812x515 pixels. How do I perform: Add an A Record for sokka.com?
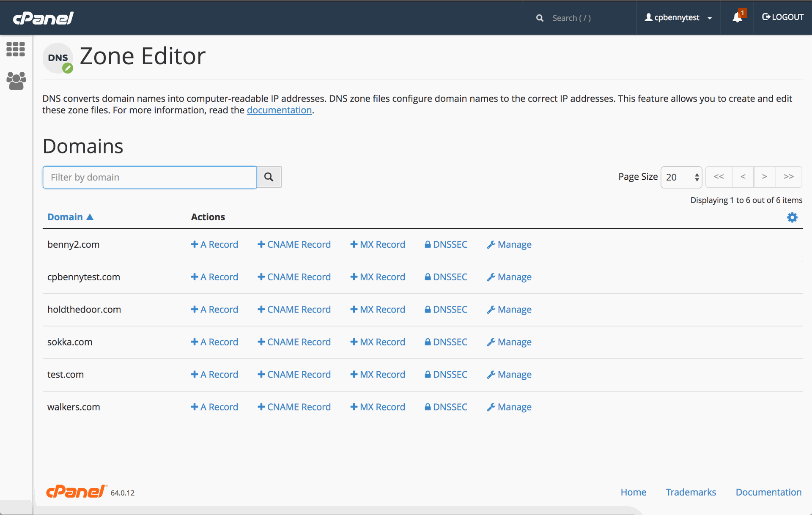(214, 342)
